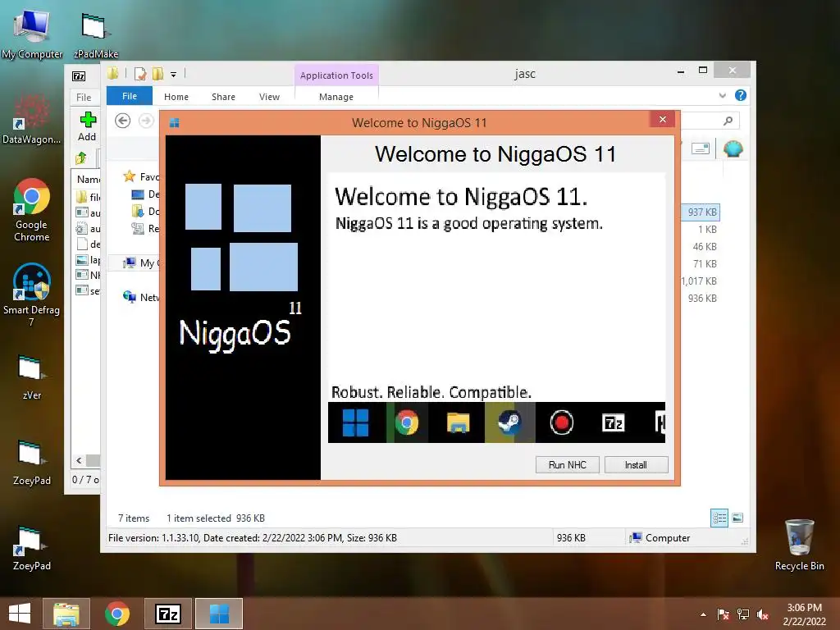Open My Computer desktop icon
Screen dimensions: 840x630
32,30
